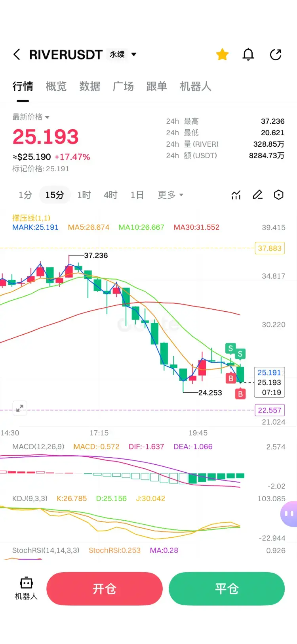
Task: Tap StochRSI(14,14,3,3) indicator title
Action: click(x=46, y=550)
